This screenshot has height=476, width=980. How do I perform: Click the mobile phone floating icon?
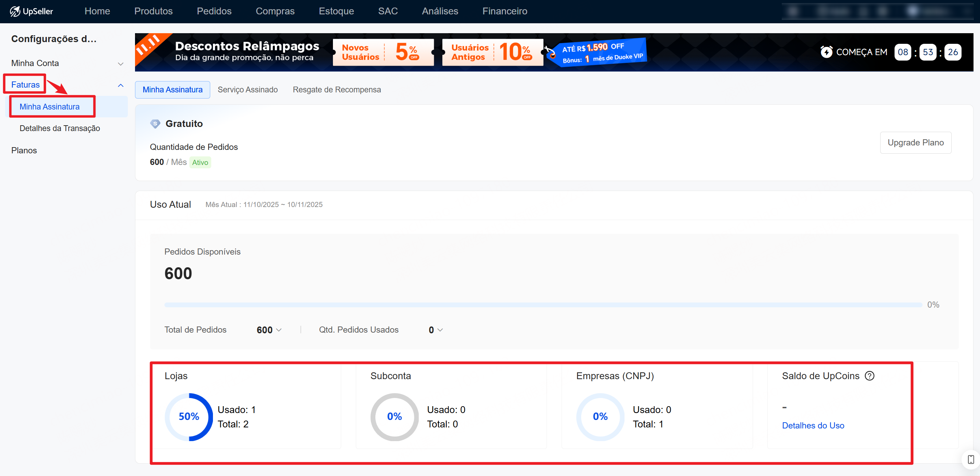pyautogui.click(x=970, y=459)
